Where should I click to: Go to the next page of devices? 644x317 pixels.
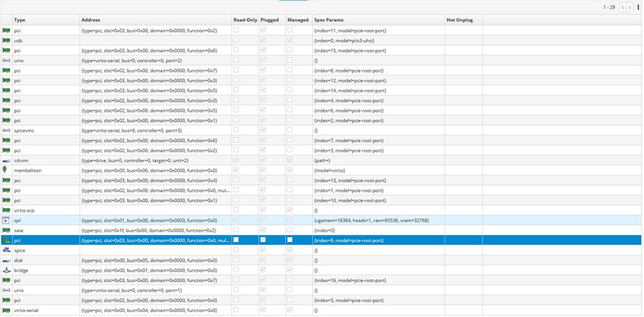630,7
